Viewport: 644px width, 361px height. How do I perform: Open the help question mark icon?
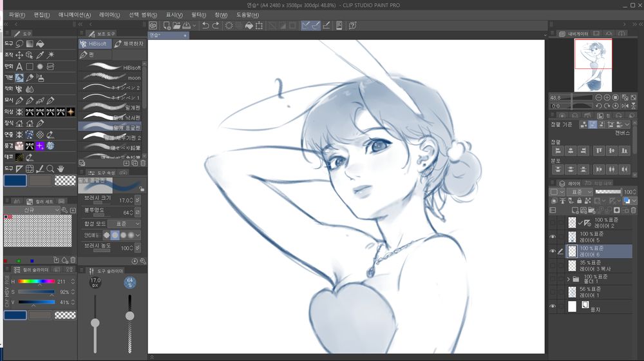[x=352, y=26]
